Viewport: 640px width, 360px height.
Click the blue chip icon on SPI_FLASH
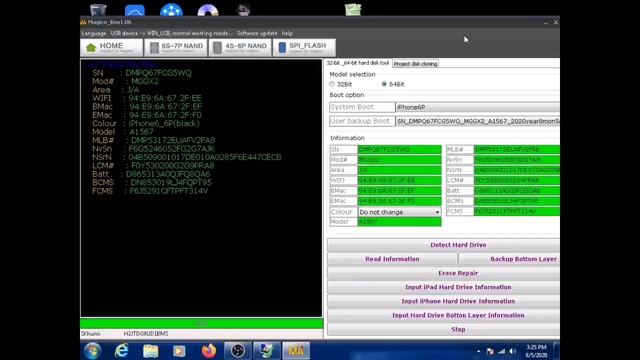click(282, 48)
